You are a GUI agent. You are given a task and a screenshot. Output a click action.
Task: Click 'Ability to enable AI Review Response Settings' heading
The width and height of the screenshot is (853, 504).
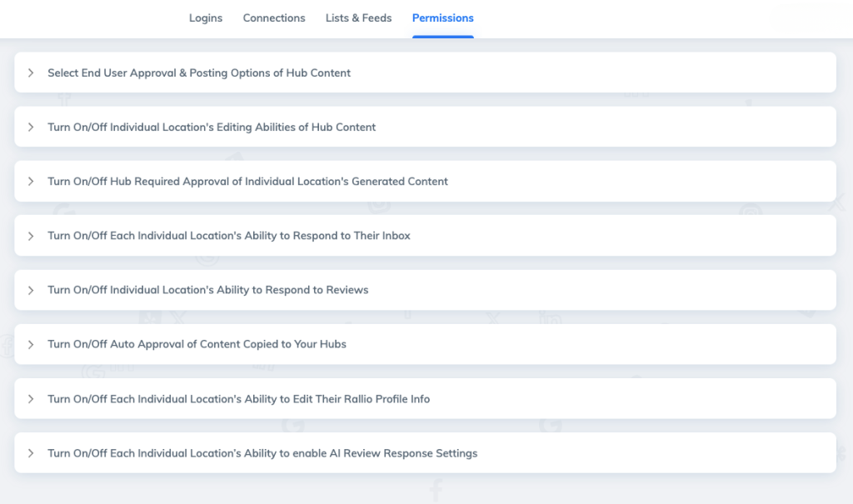coord(262,453)
